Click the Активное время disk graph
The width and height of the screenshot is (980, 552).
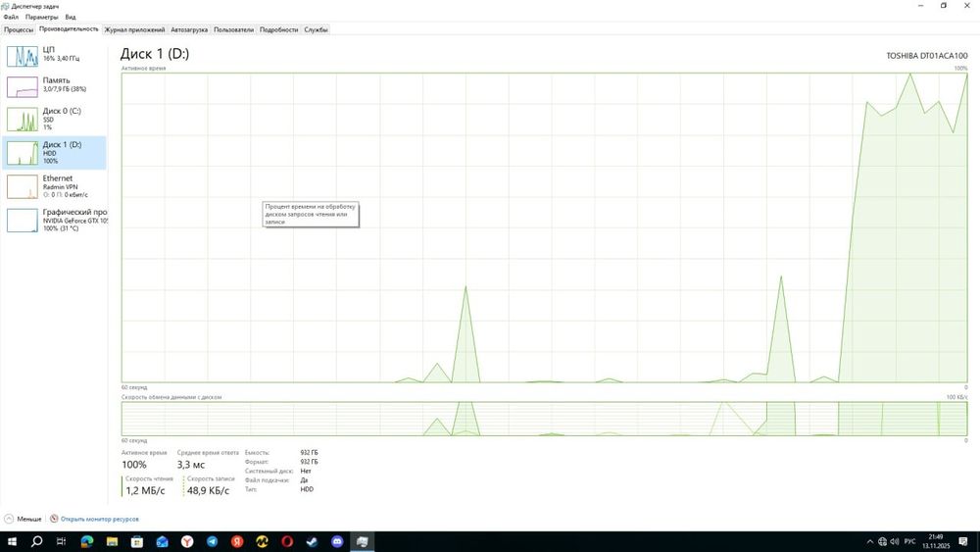544,227
